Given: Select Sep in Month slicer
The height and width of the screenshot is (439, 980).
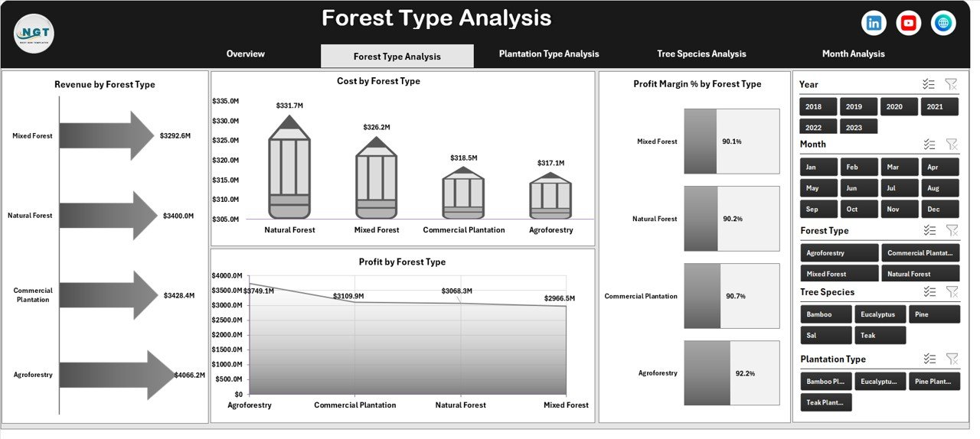Looking at the screenshot, I should click(x=818, y=209).
